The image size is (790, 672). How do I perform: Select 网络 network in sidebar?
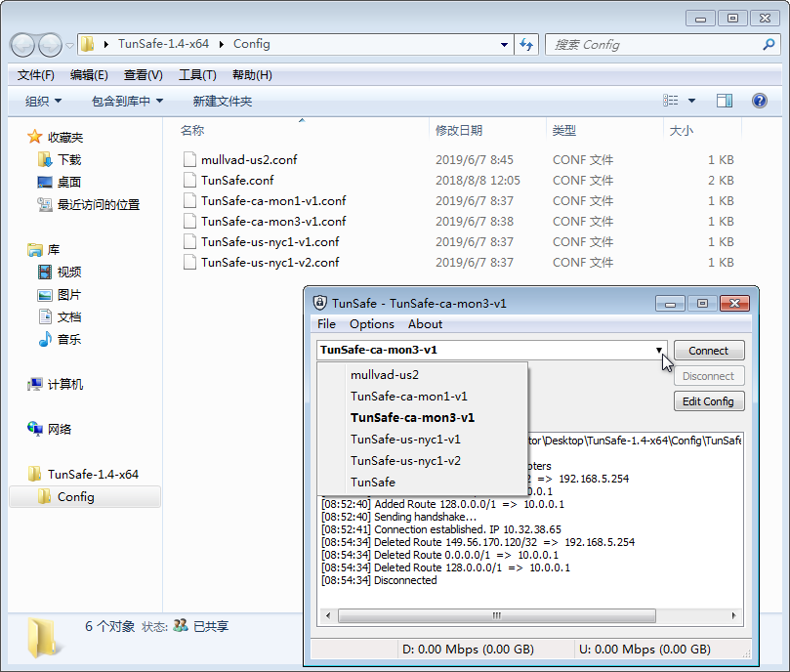(50, 429)
